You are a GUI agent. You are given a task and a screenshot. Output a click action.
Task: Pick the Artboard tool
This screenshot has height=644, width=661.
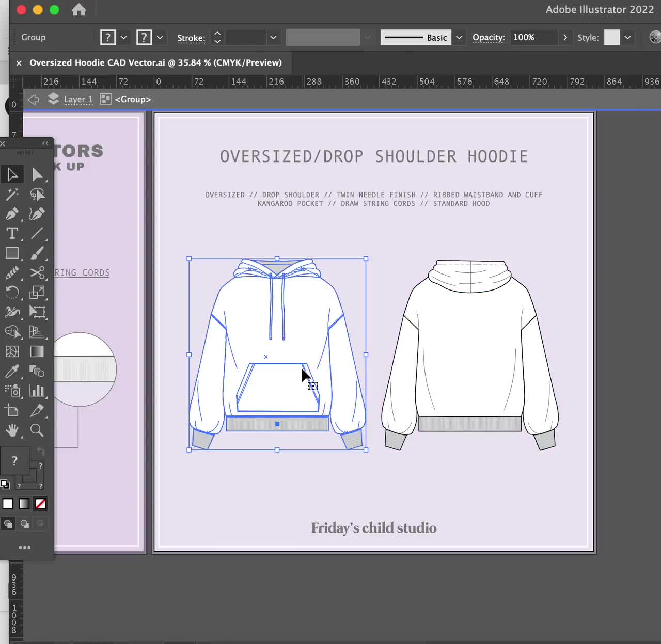coord(12,410)
